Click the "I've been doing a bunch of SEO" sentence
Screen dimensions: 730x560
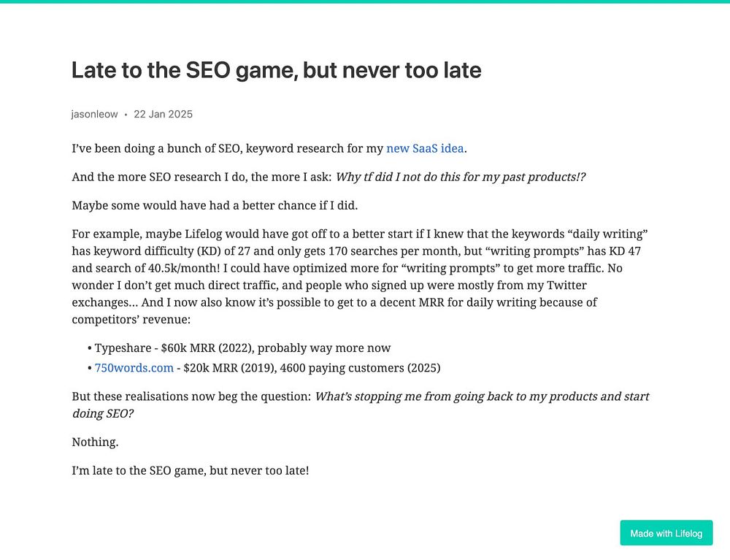point(227,149)
